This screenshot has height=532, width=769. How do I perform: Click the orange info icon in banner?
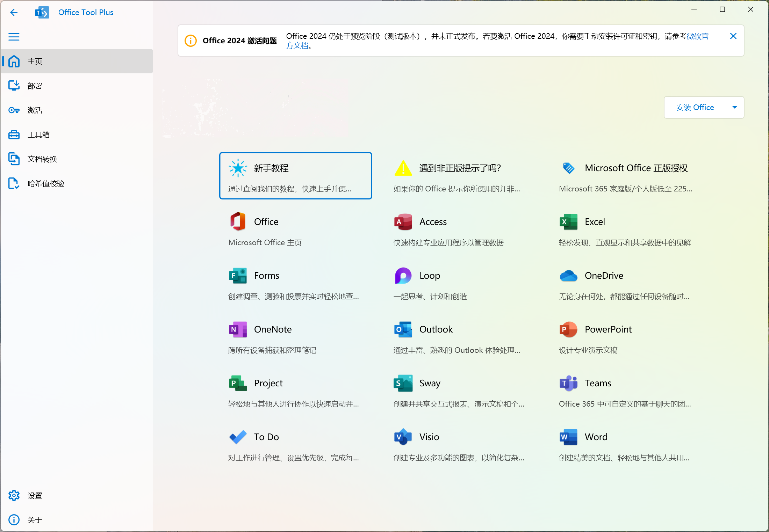point(191,41)
